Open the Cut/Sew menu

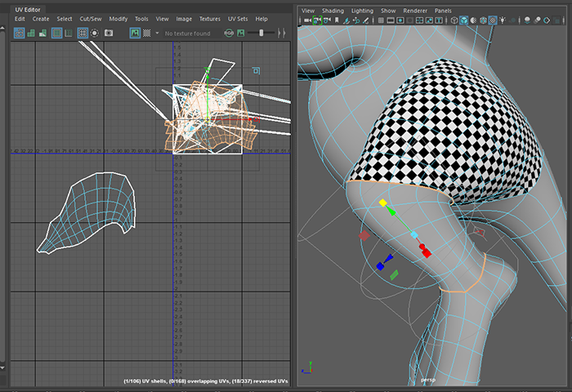click(90, 19)
